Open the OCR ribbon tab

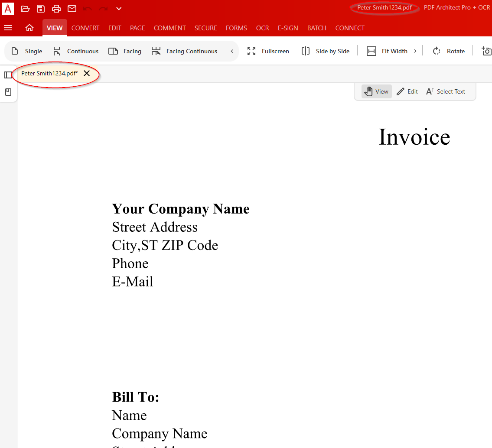pos(262,28)
